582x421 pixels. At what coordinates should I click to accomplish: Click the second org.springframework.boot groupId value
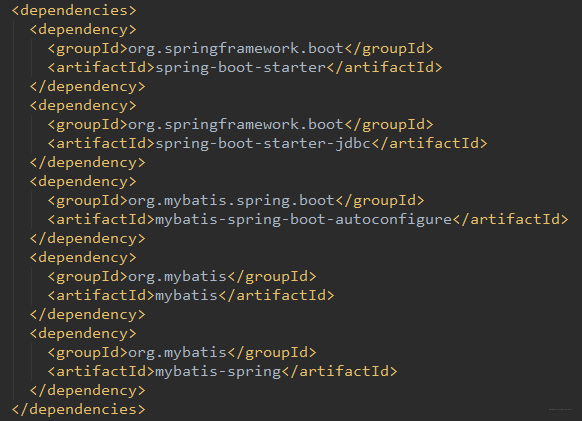[x=236, y=124]
